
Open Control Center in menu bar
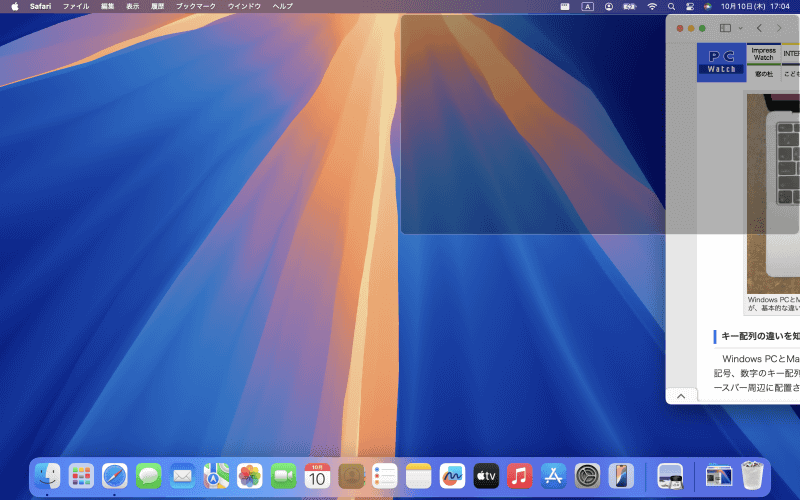[x=690, y=7]
